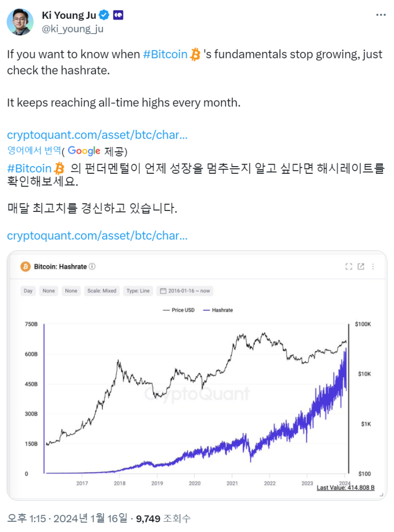This screenshot has width=394, height=532.
Task: Open the chart's vertical kebab menu
Action: tap(373, 267)
